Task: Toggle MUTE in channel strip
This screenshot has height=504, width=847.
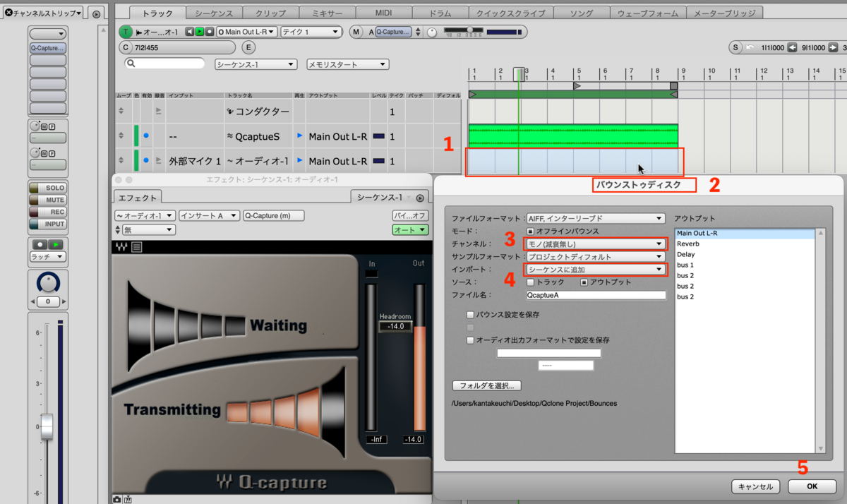Action: click(48, 200)
